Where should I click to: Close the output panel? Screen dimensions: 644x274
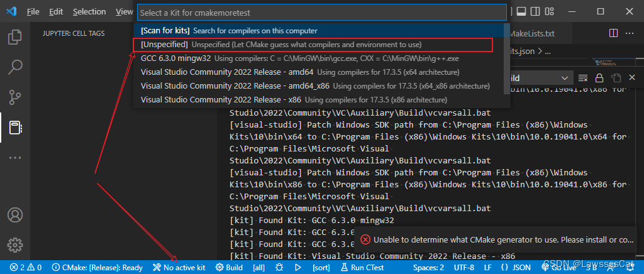[x=631, y=77]
